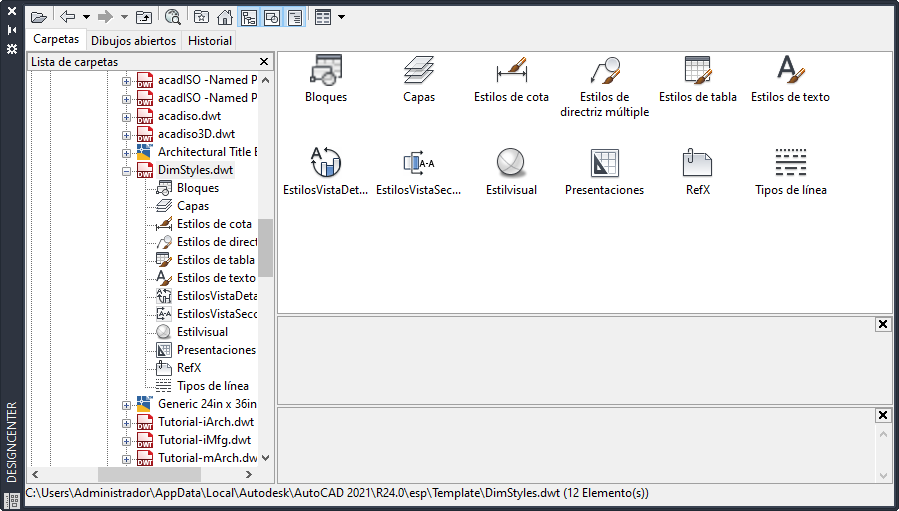899x511 pixels.
Task: Open the Back history dropdown arrow
Action: 86,17
